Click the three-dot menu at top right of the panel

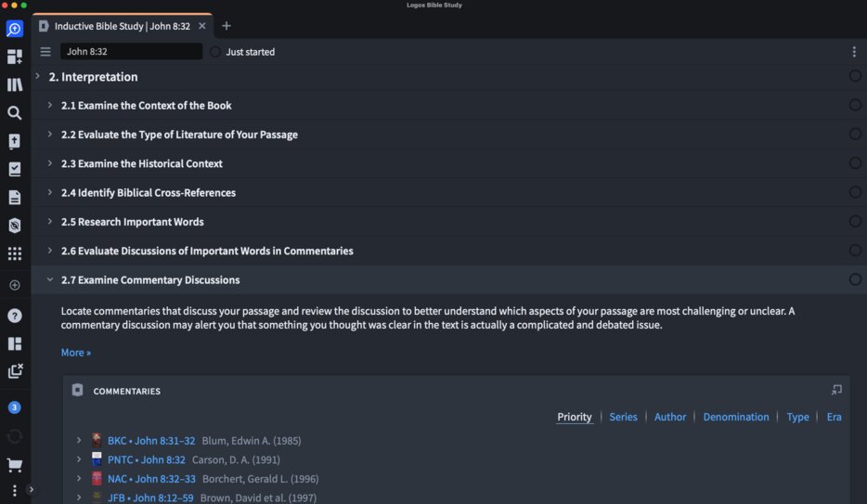tap(854, 52)
